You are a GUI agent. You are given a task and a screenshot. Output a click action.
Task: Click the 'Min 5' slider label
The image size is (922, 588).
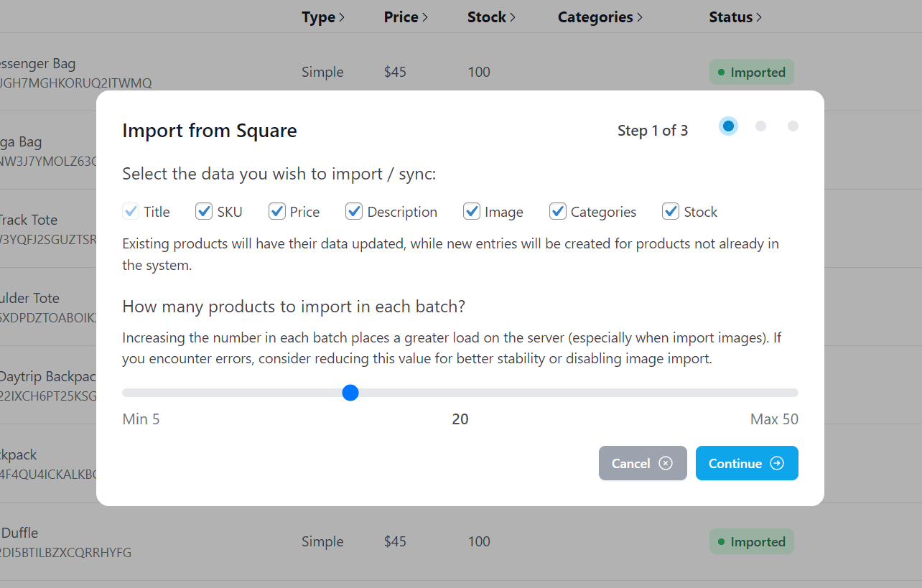141,419
